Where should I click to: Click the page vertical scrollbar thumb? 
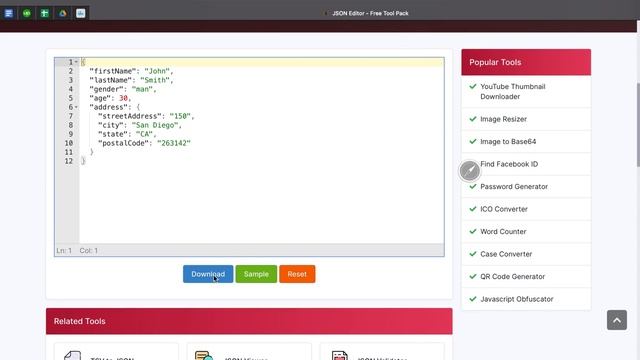coord(638,124)
